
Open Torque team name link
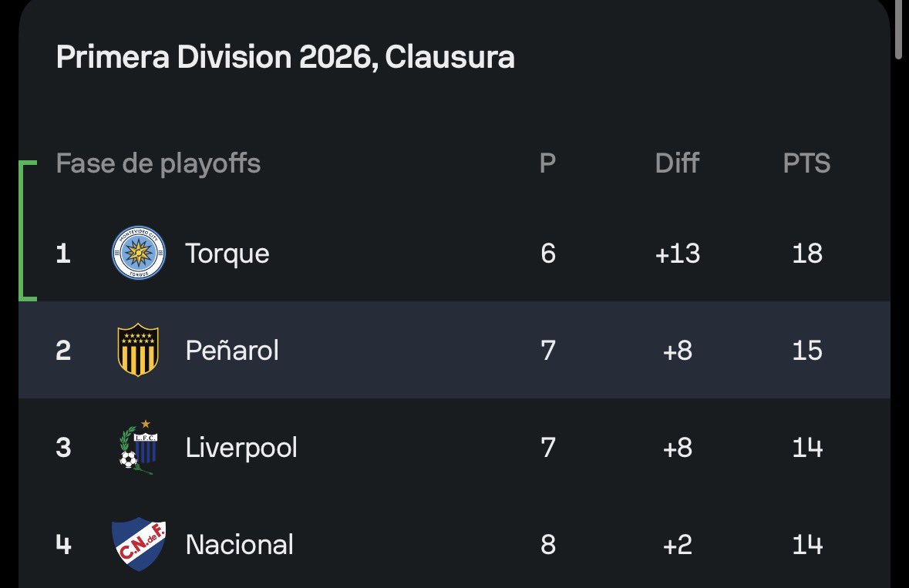coord(227,254)
